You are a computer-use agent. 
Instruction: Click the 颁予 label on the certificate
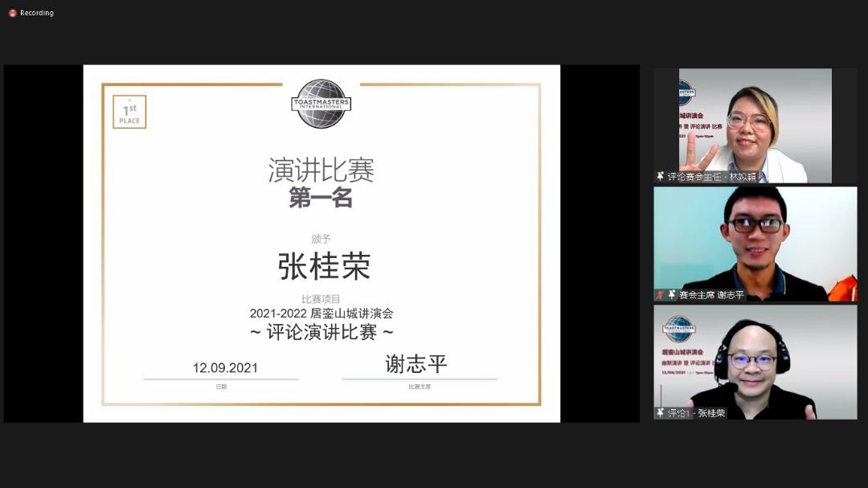[321, 239]
